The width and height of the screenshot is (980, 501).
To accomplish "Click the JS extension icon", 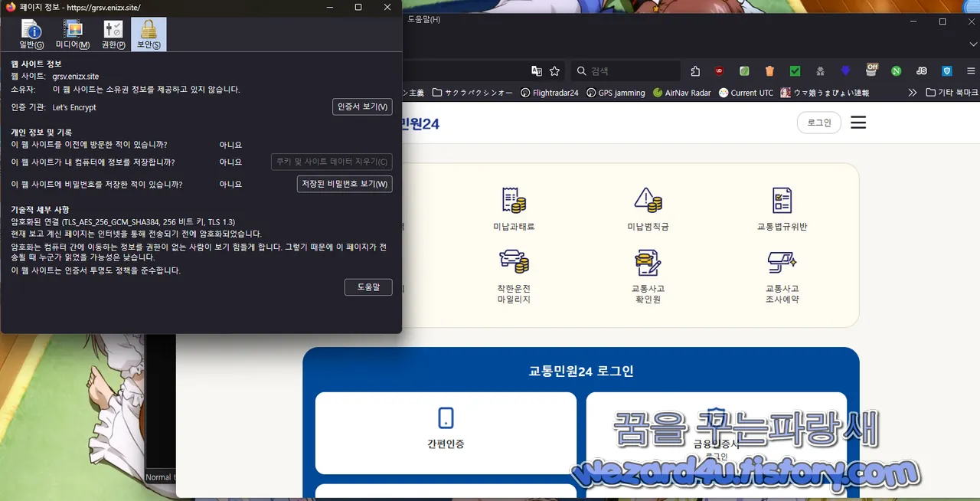I will click(x=922, y=71).
